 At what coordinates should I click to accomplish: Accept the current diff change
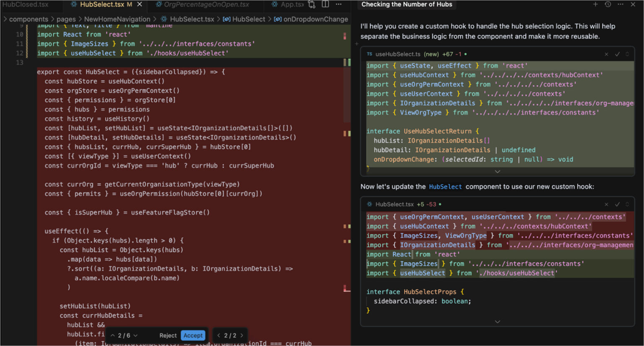click(x=193, y=336)
